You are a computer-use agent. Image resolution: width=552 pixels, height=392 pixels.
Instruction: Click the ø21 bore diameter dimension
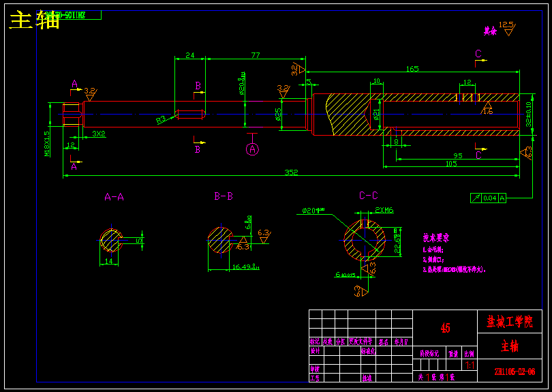point(376,115)
